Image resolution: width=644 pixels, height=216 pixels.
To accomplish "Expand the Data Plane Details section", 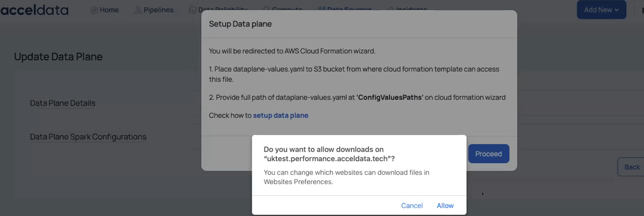I will click(63, 103).
